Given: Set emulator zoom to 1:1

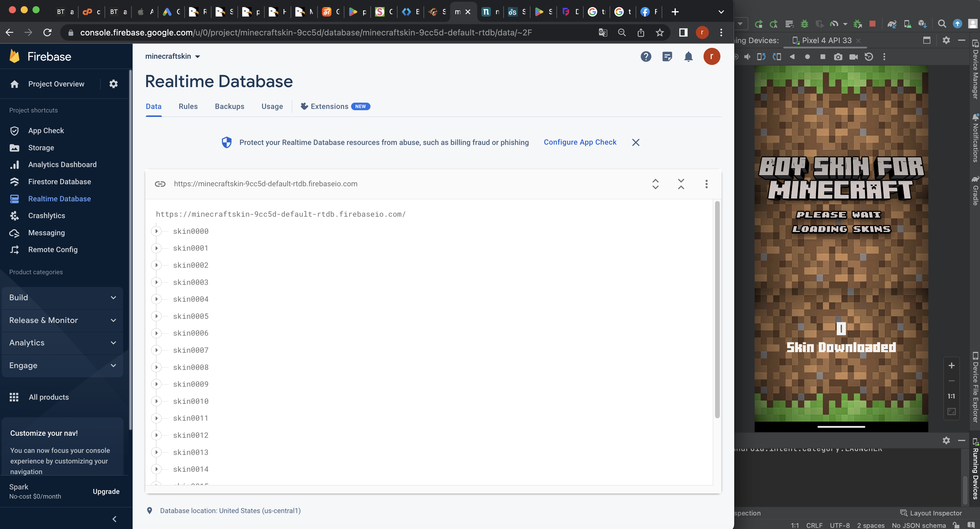Looking at the screenshot, I should pos(951,396).
